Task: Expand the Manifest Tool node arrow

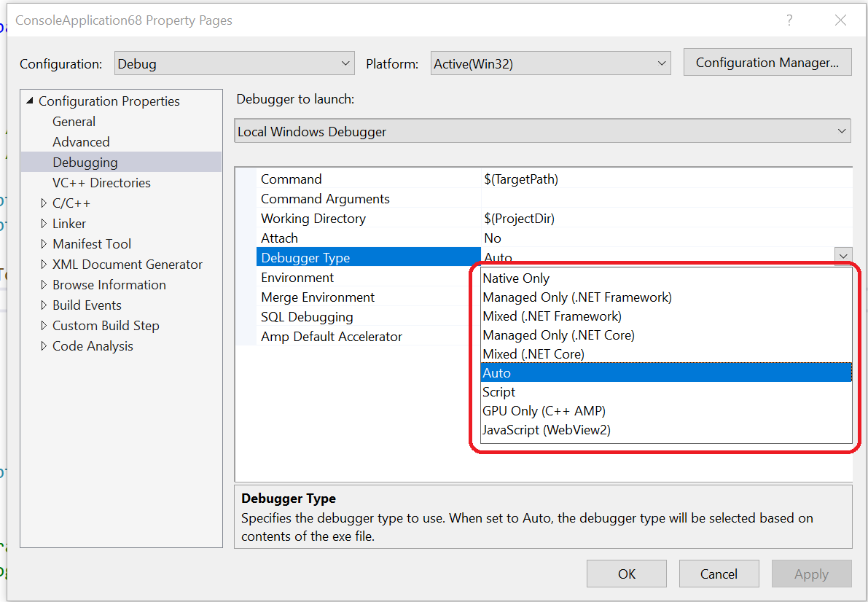Action: pyautogui.click(x=44, y=244)
